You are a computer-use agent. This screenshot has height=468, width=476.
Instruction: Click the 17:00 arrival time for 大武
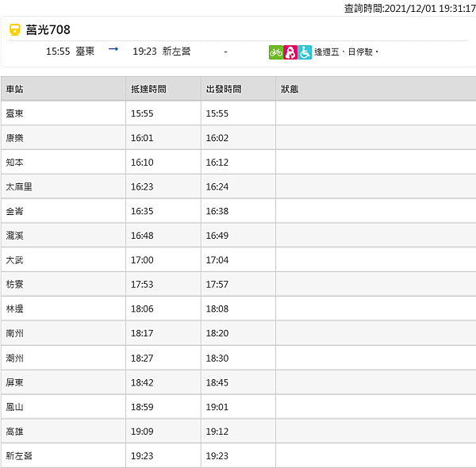(x=142, y=260)
